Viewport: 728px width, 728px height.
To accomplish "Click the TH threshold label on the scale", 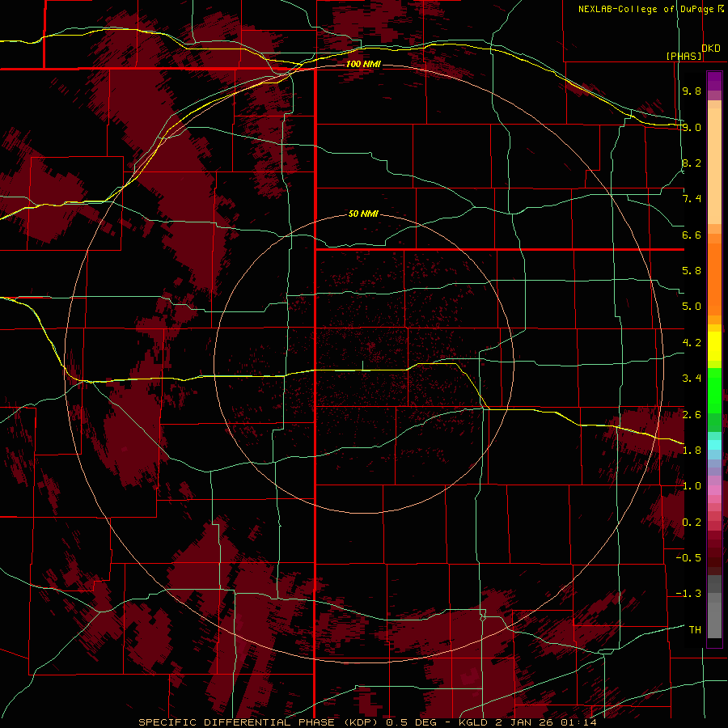I will [695, 630].
